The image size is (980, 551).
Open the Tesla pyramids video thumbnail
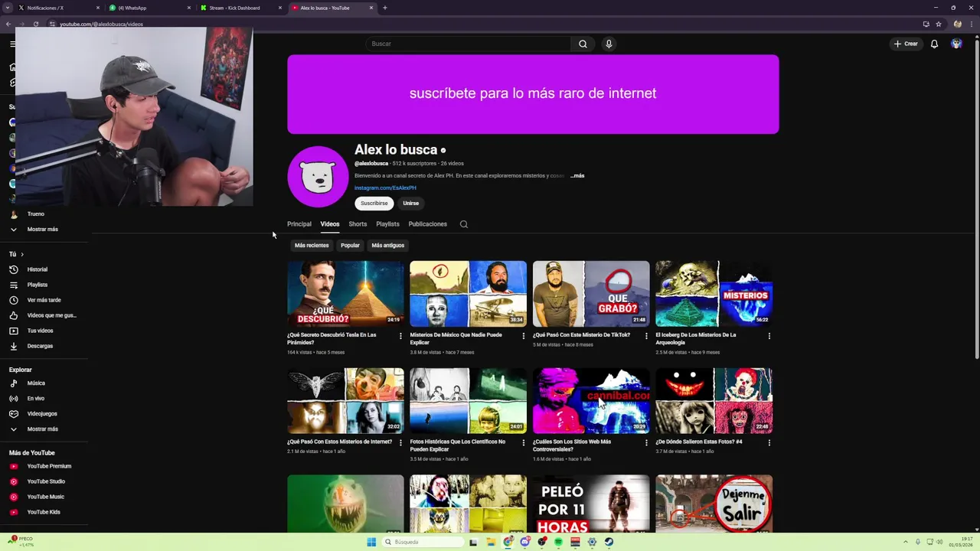point(345,294)
